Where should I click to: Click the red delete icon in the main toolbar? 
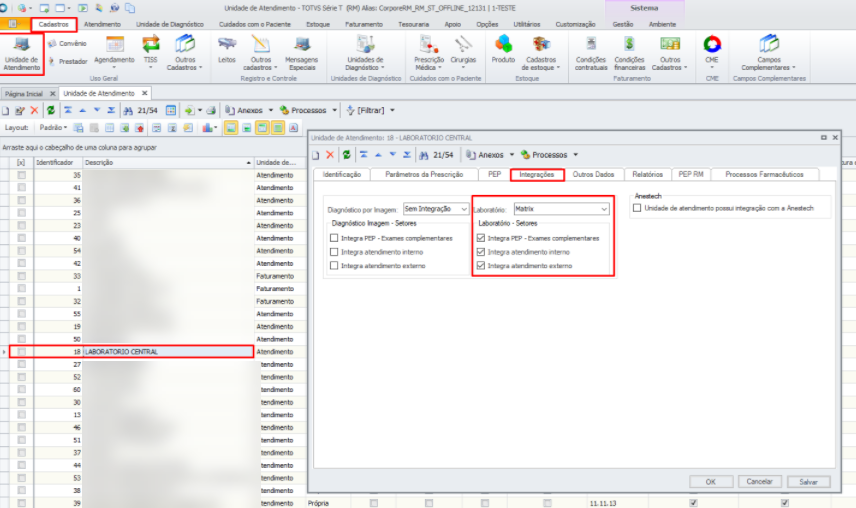click(x=34, y=110)
